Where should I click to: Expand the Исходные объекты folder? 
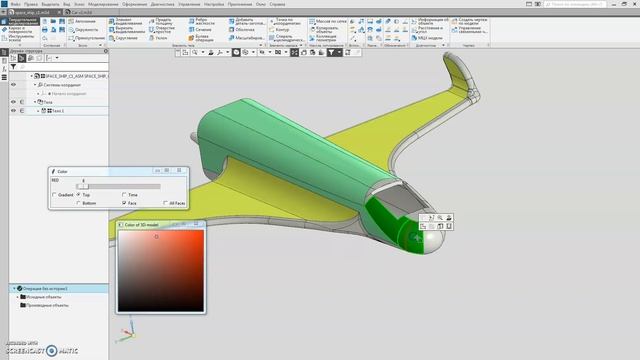click(18, 297)
